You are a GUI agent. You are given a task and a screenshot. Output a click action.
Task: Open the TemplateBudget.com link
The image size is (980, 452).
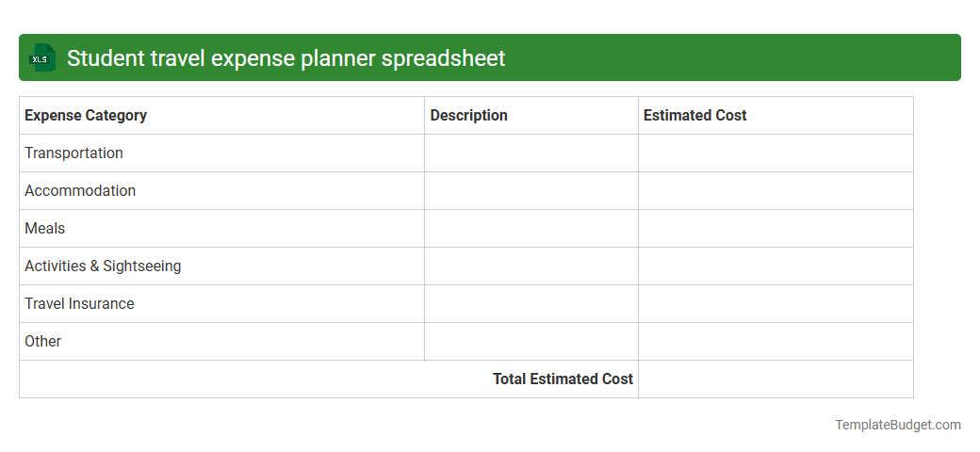tap(897, 425)
